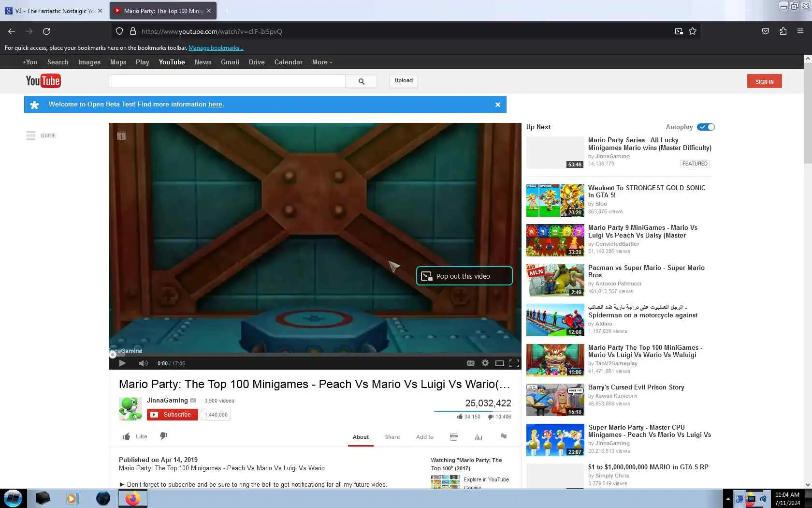Image resolution: width=812 pixels, height=508 pixels.
Task: Click the likes/dislikes ratio bar
Action: coord(473,411)
